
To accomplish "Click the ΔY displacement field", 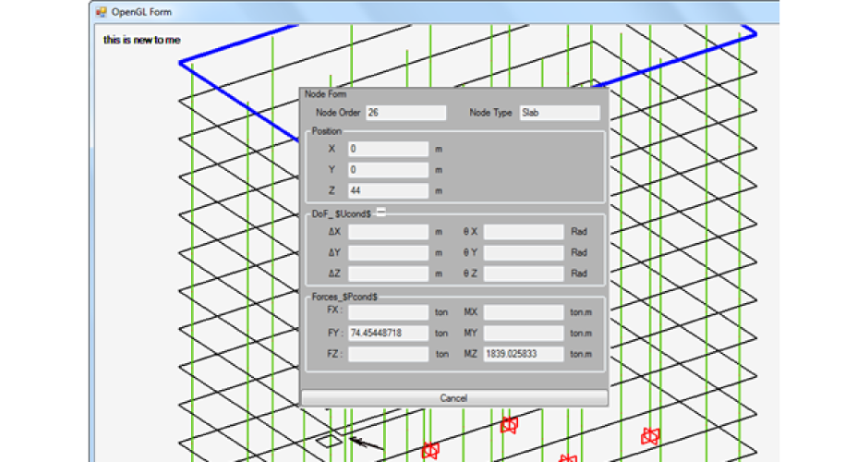I will click(x=388, y=252).
